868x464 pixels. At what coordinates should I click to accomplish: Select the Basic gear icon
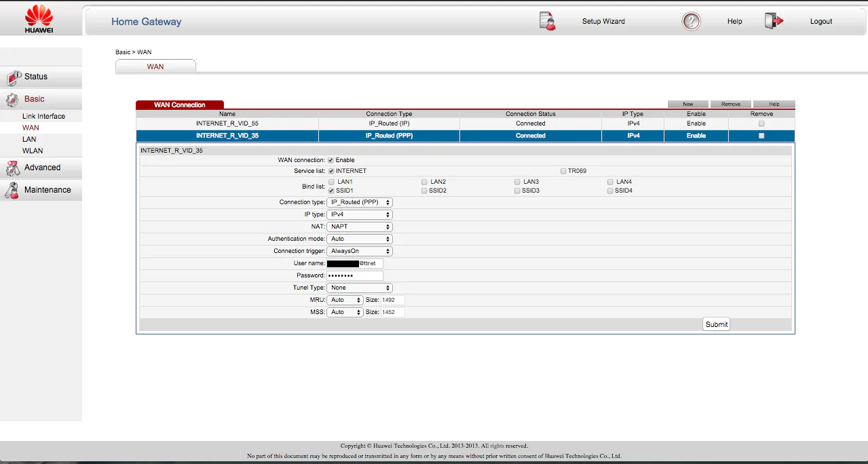pyautogui.click(x=12, y=100)
